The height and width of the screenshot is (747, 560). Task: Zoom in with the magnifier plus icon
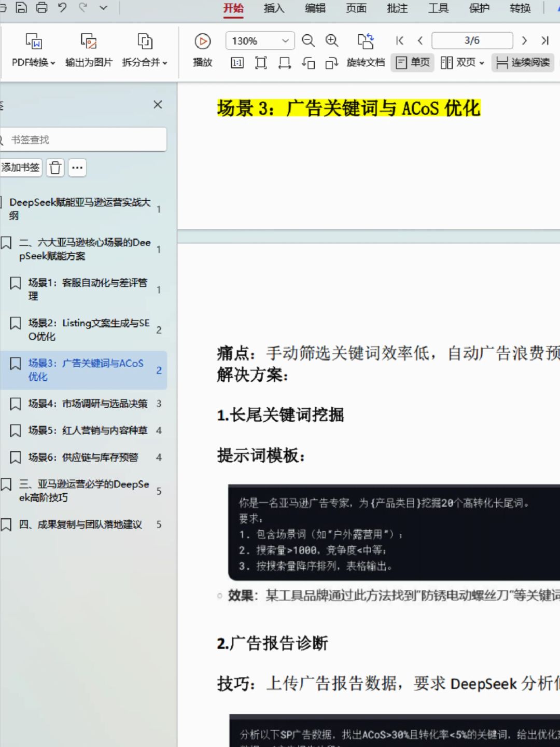332,40
